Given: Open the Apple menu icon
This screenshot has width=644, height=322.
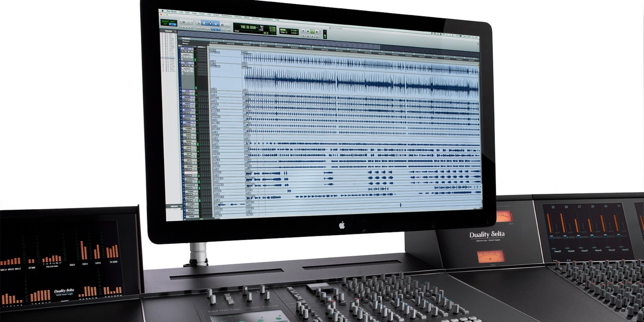Looking at the screenshot, I should 163,11.
